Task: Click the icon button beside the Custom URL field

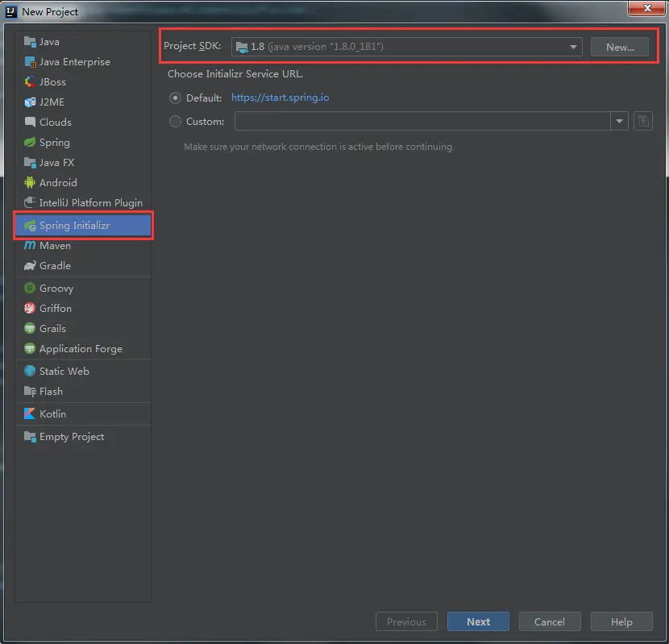Action: (643, 121)
